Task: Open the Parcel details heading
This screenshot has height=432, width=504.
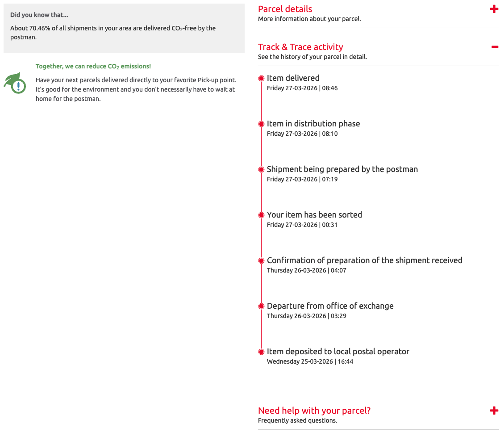Action: [285, 9]
